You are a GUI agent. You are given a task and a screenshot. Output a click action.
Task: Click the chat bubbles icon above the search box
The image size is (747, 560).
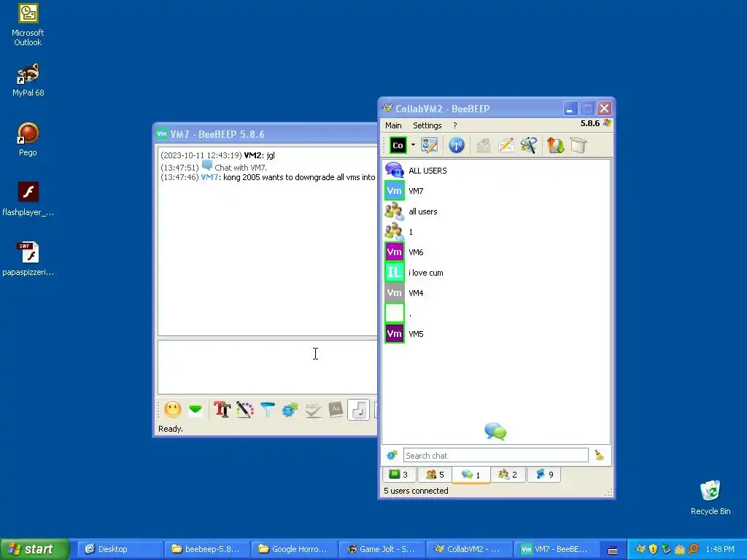495,432
